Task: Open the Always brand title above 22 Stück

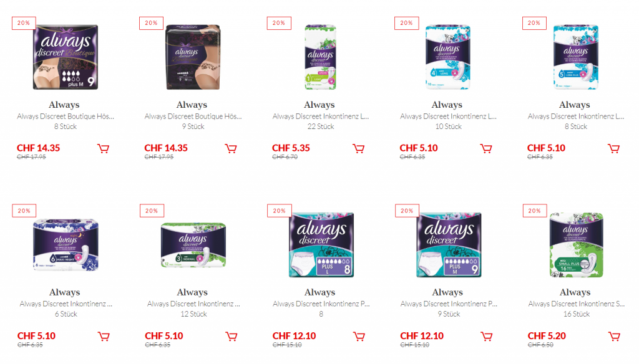Action: coord(319,105)
